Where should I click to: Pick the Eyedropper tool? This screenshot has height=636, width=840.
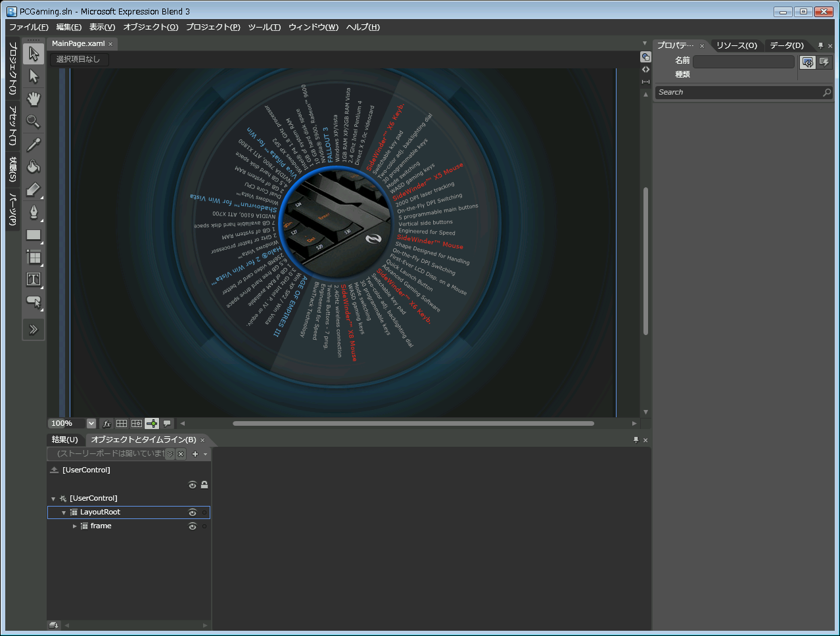(34, 145)
